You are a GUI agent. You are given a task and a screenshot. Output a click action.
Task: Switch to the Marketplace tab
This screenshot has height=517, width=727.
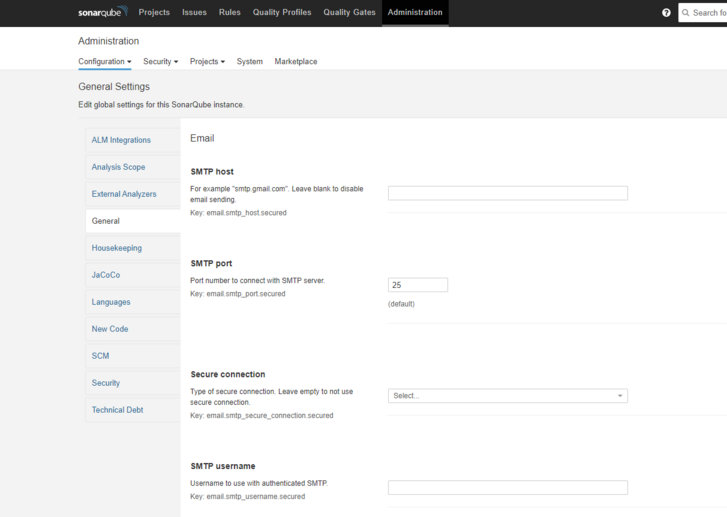tap(295, 62)
